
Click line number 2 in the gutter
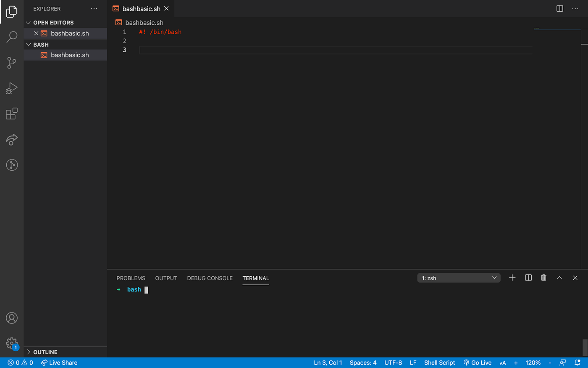pos(124,41)
